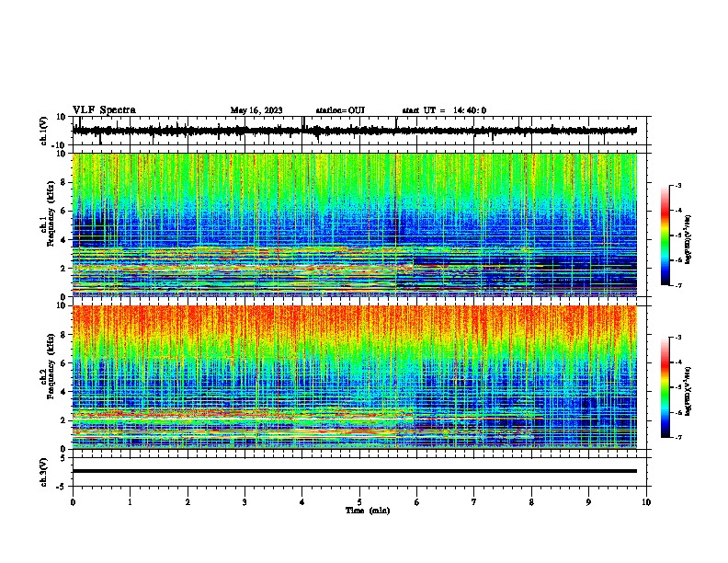728x563 pixels.
Task: Select the "Time (min)" axis title
Action: pos(368,511)
